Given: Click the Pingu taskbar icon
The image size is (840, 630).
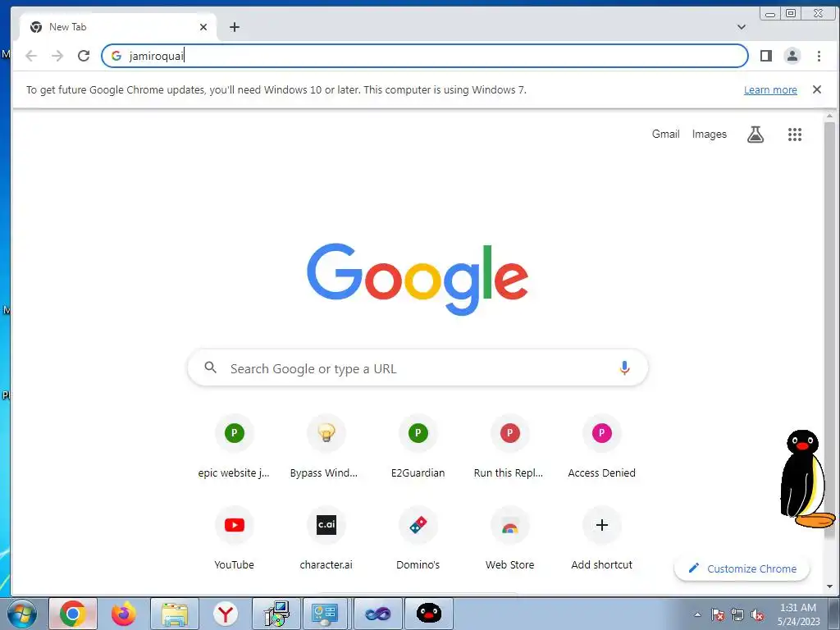Looking at the screenshot, I should pyautogui.click(x=429, y=614).
